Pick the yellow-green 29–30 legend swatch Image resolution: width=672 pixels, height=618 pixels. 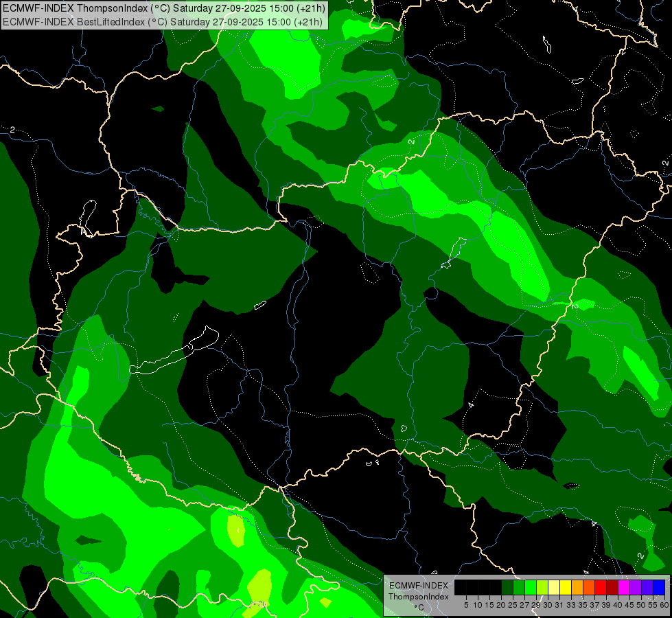click(x=542, y=587)
